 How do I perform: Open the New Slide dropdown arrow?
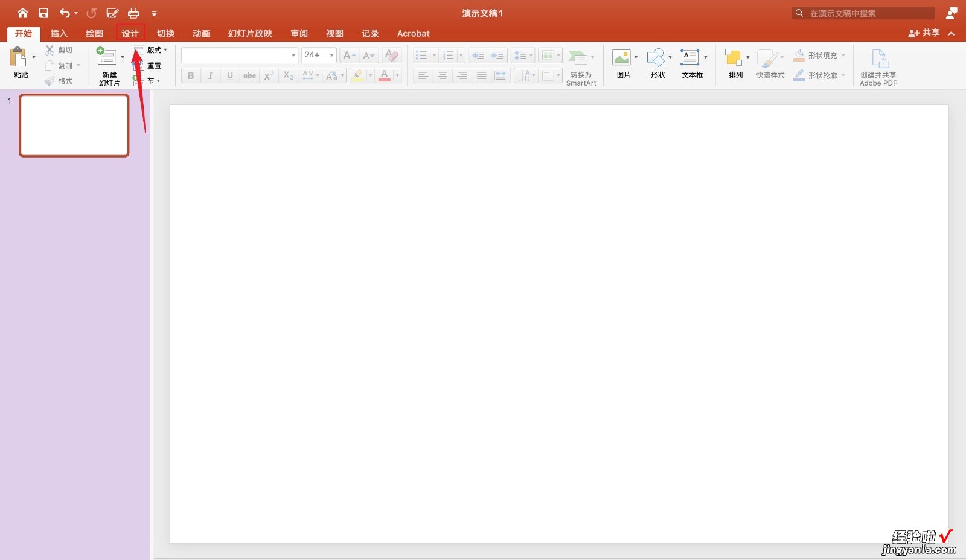[123, 58]
